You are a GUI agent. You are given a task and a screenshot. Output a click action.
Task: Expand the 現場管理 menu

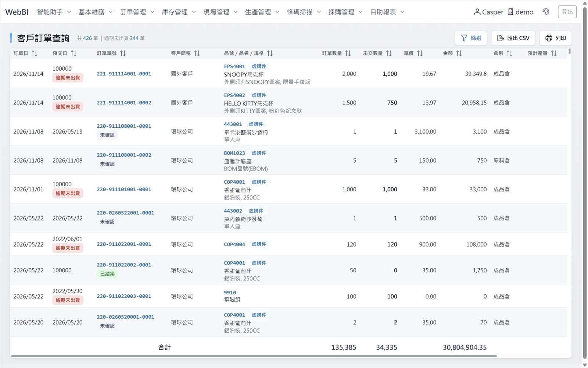click(220, 12)
